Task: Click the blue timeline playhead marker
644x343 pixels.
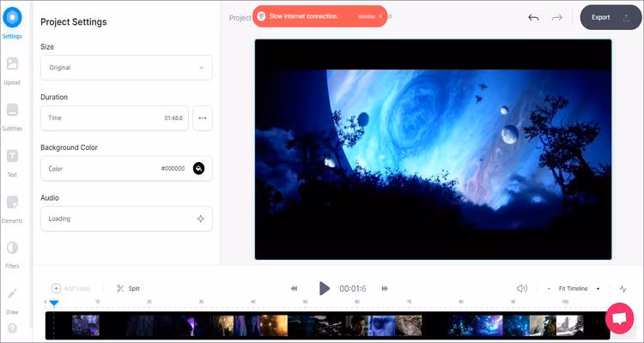Action: (x=54, y=304)
